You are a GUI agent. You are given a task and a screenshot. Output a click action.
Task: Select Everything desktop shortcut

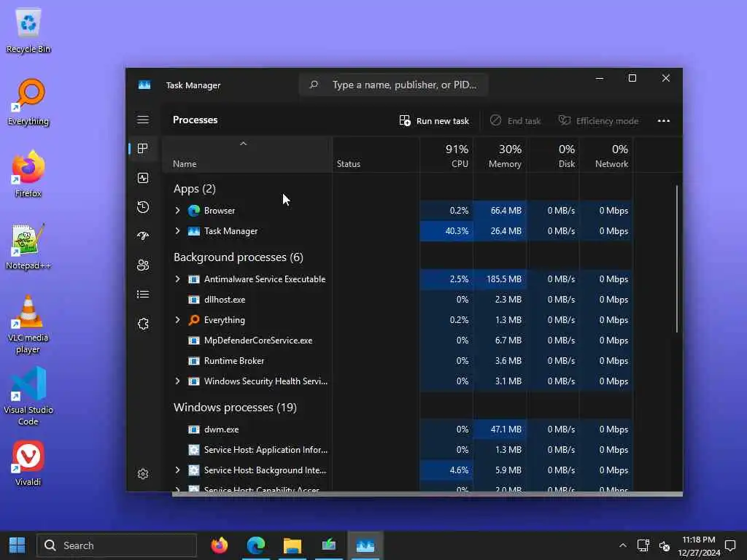[x=28, y=102]
